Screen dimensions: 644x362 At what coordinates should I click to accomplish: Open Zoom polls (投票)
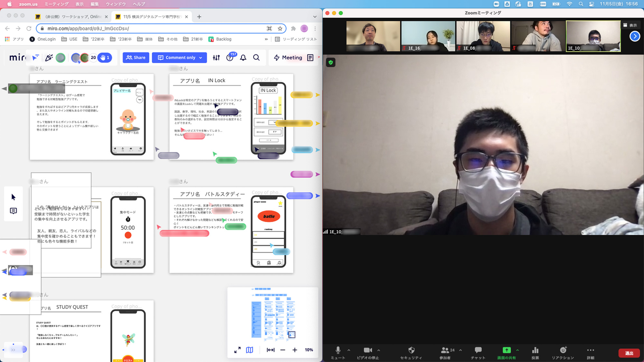pos(535,353)
